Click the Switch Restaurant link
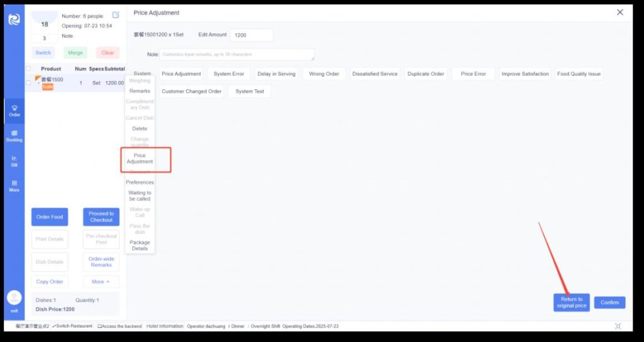644x342 pixels. pos(72,326)
